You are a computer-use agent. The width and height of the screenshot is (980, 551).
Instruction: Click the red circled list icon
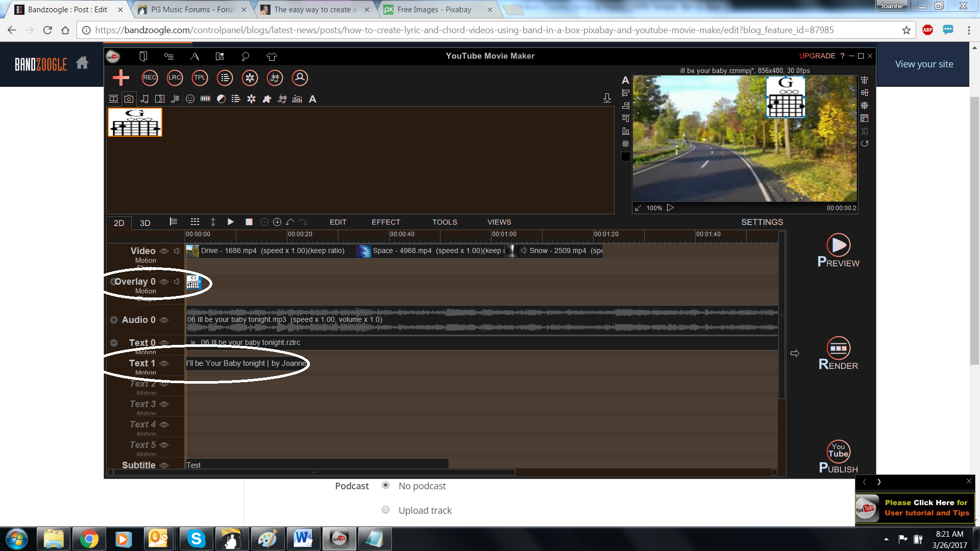click(x=225, y=78)
